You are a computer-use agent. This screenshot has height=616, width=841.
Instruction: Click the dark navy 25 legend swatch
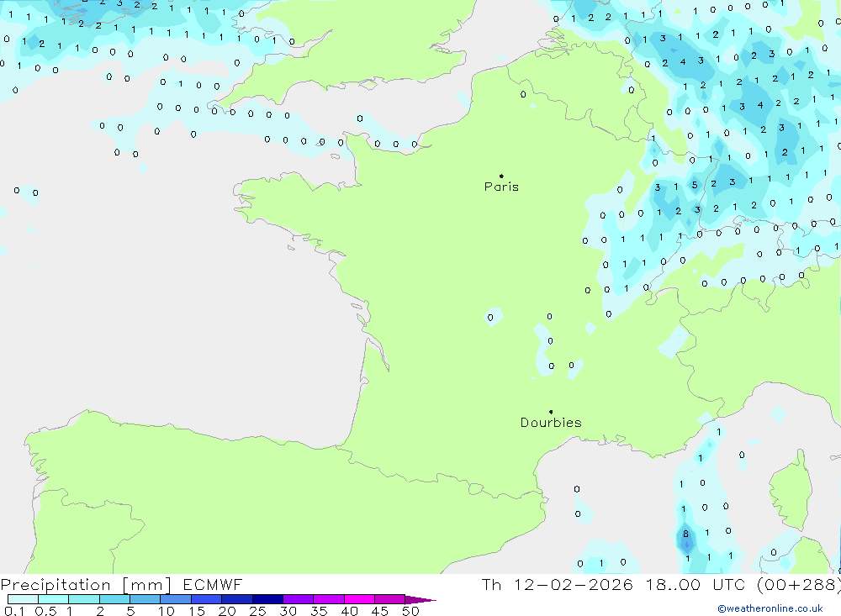coord(267,599)
